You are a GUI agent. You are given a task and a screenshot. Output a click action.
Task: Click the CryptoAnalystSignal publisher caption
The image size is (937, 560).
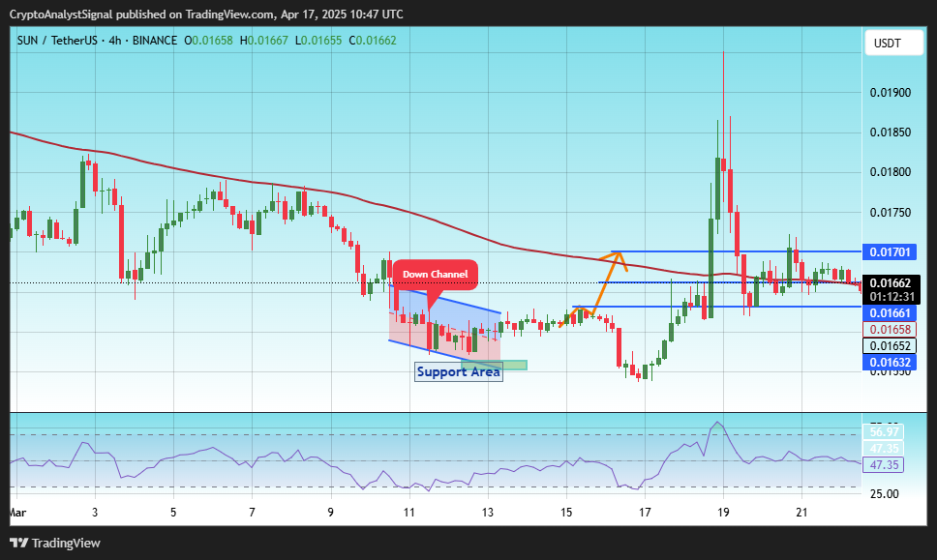coord(206,15)
